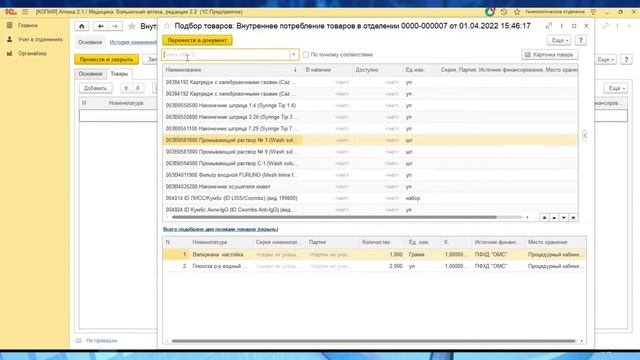This screenshot has height=360, width=640.
Task: Select row ID Кумбс Анти-IgG
Action: [370, 209]
